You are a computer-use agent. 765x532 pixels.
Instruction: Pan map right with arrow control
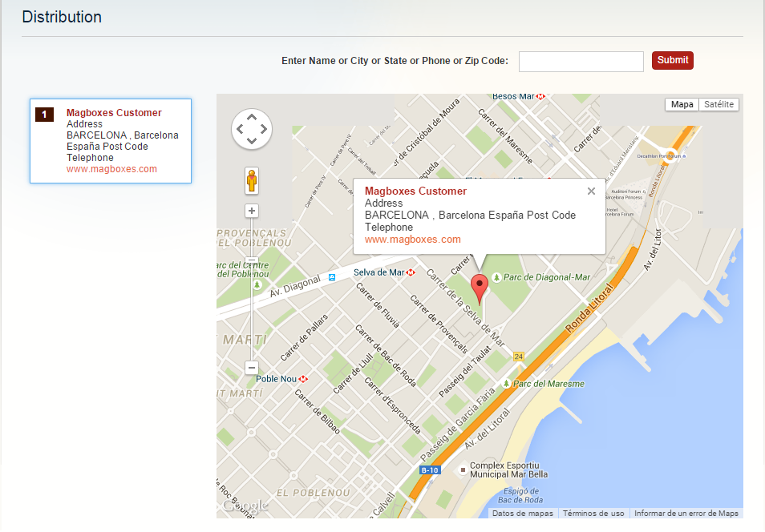point(264,129)
